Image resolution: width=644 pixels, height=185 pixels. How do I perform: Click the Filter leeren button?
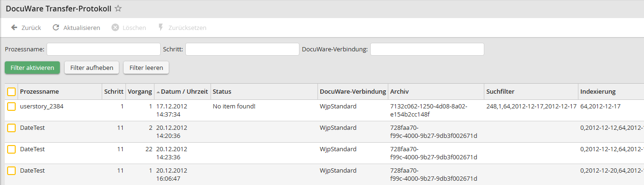click(146, 68)
